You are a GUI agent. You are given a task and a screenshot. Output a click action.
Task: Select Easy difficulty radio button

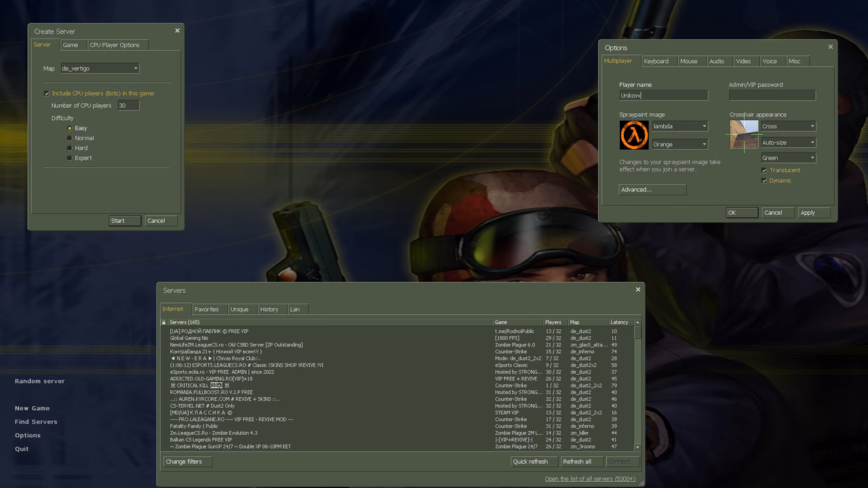[69, 128]
